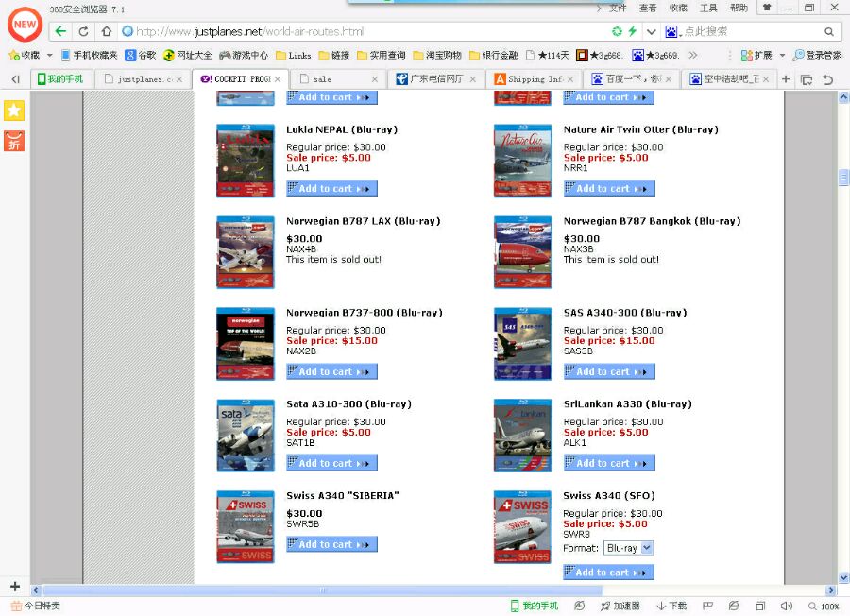The width and height of the screenshot is (850, 616).
Task: Collapse the tab sidebar arrow
Action: (16, 79)
